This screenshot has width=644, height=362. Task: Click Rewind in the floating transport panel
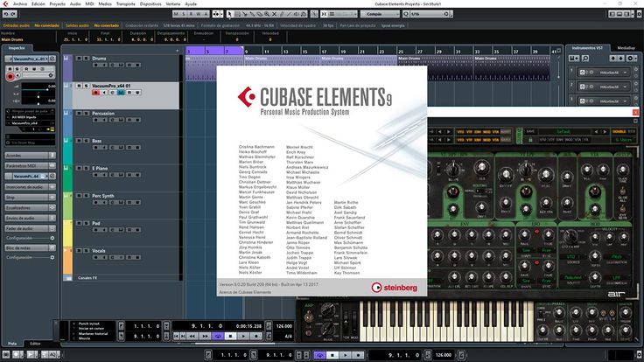(x=192, y=336)
